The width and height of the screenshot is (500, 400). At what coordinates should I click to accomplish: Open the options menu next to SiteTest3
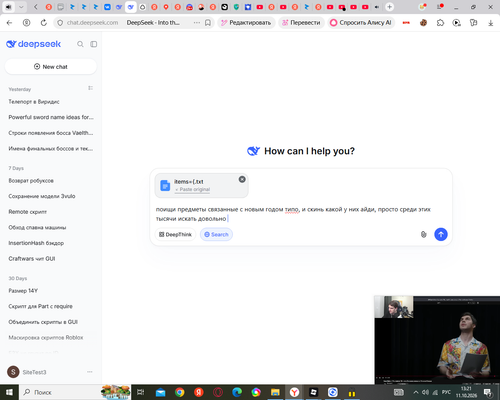90,372
